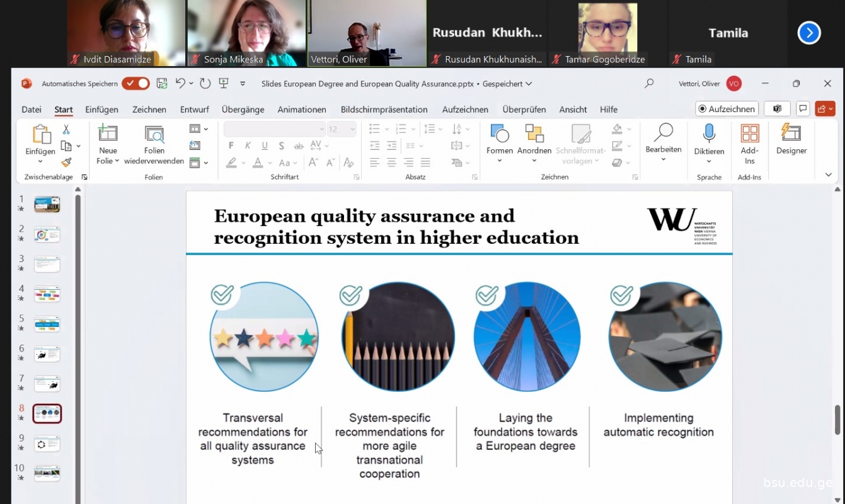This screenshot has height=504, width=845.
Task: Toggle Automatisches Speichern switch
Action: tap(135, 84)
